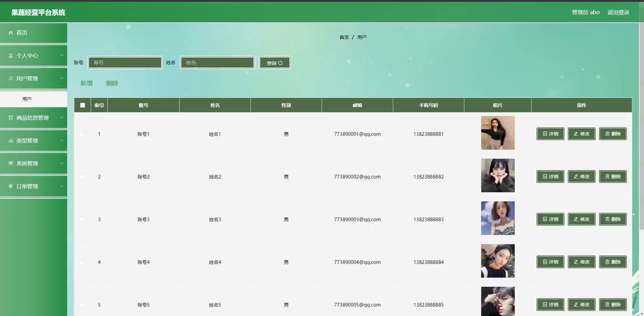
Task: Click the name cell 姓名3
Action: tap(215, 220)
